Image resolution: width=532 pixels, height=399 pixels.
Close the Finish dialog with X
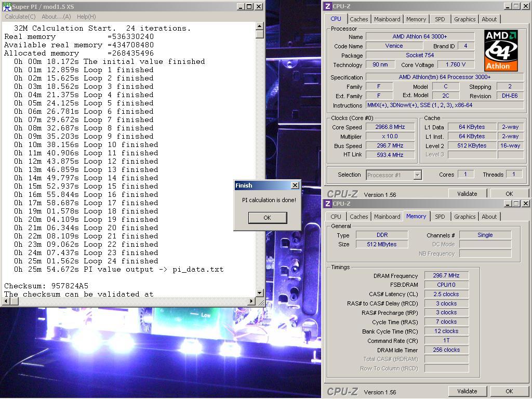pyautogui.click(x=295, y=185)
